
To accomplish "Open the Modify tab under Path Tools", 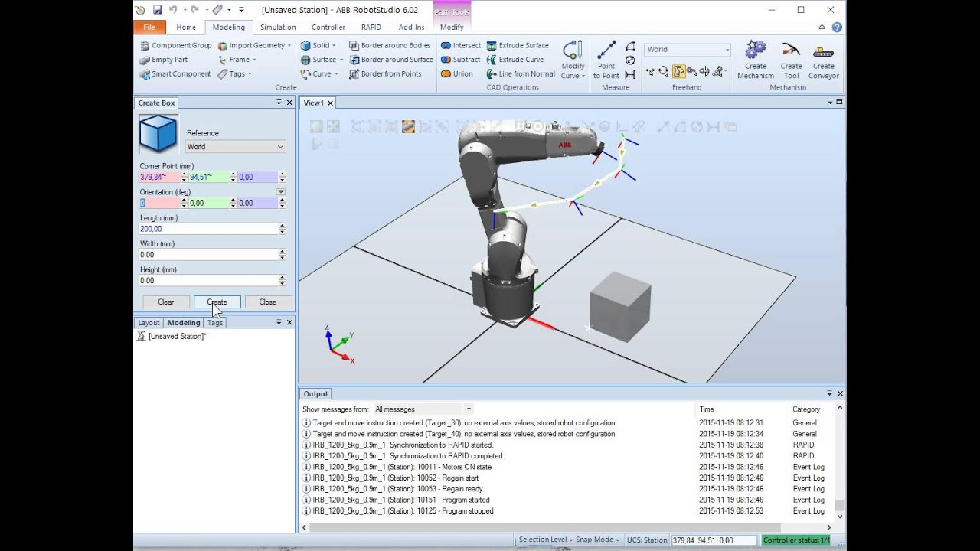I will coord(452,27).
